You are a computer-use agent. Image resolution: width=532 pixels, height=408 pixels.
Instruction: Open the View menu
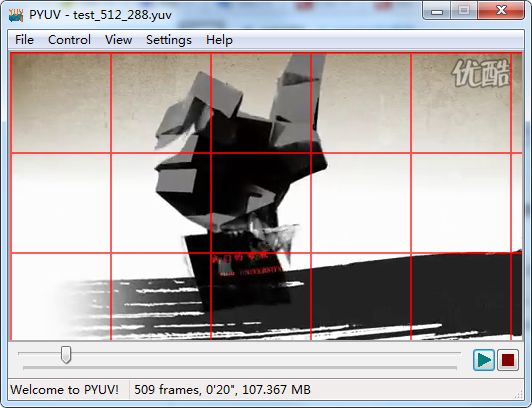pos(118,40)
